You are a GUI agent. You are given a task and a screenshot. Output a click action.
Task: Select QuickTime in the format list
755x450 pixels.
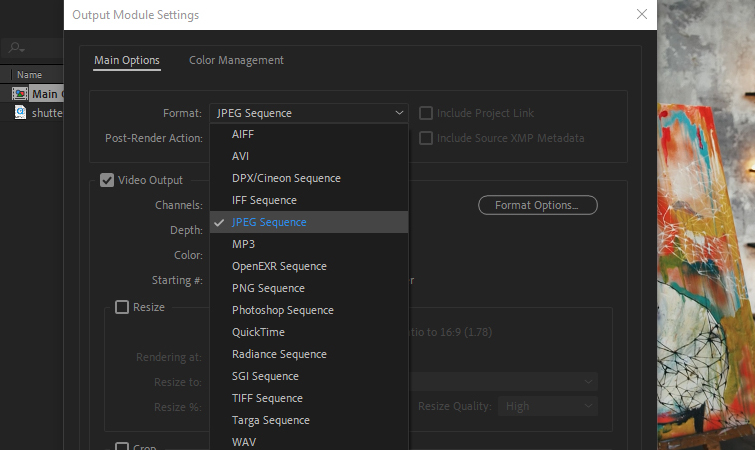(x=258, y=332)
